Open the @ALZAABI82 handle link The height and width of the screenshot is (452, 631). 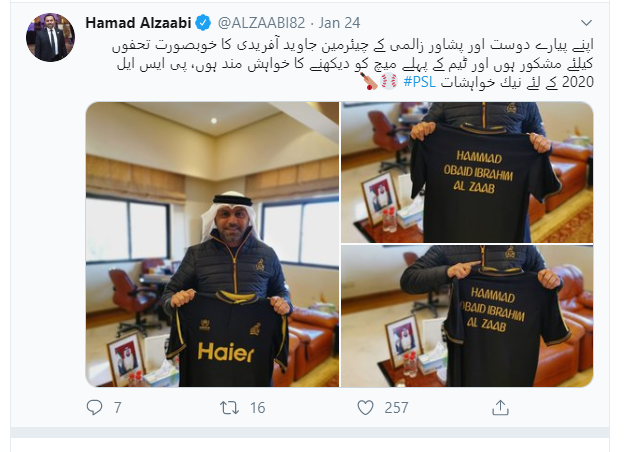point(261,23)
